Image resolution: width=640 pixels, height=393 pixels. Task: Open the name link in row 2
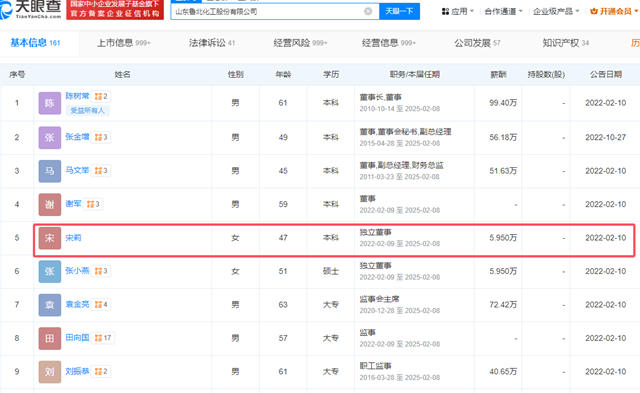(77, 137)
